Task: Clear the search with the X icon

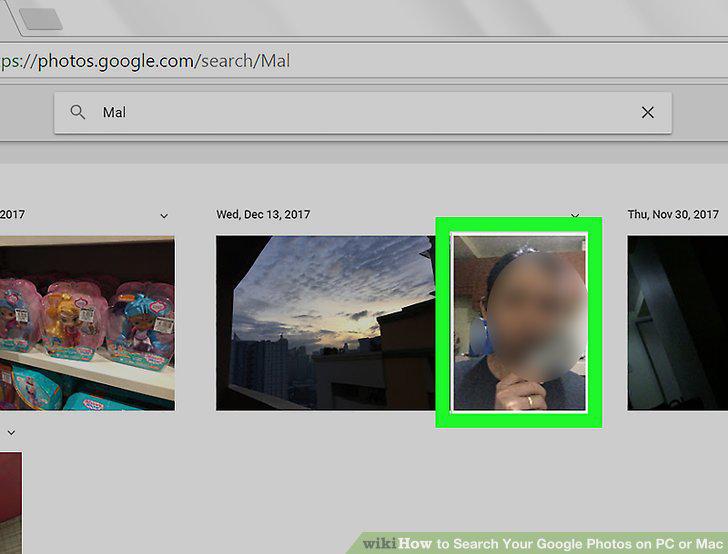Action: (x=647, y=112)
